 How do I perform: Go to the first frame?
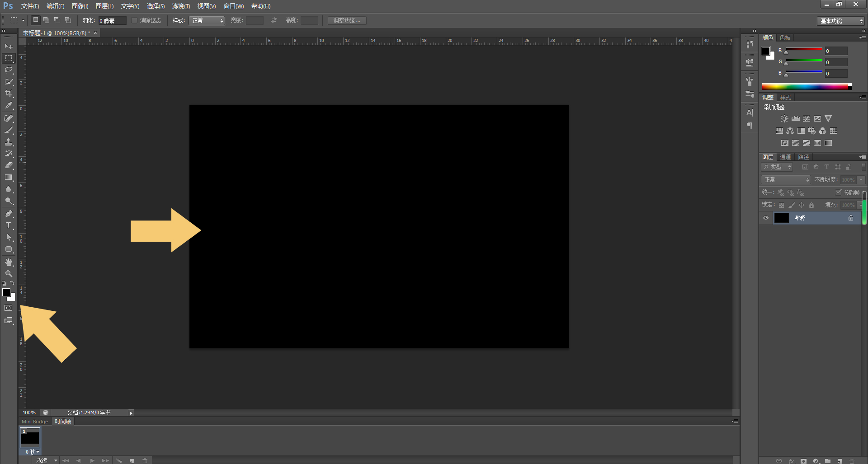[x=66, y=461]
